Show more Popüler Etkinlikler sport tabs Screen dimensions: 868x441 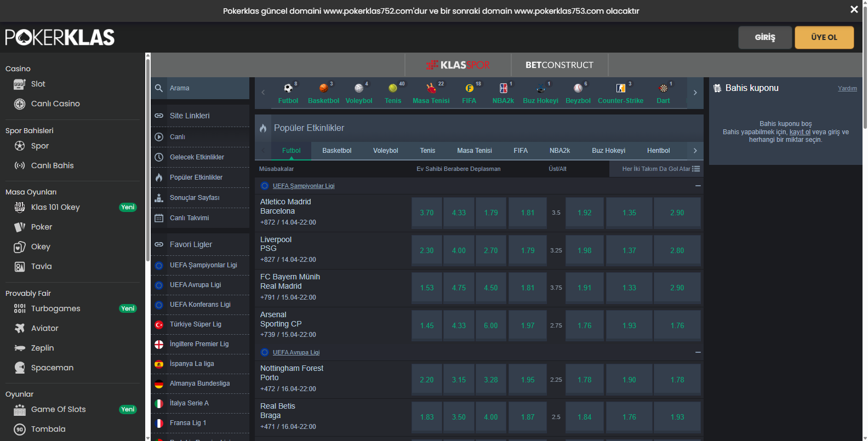click(x=695, y=151)
